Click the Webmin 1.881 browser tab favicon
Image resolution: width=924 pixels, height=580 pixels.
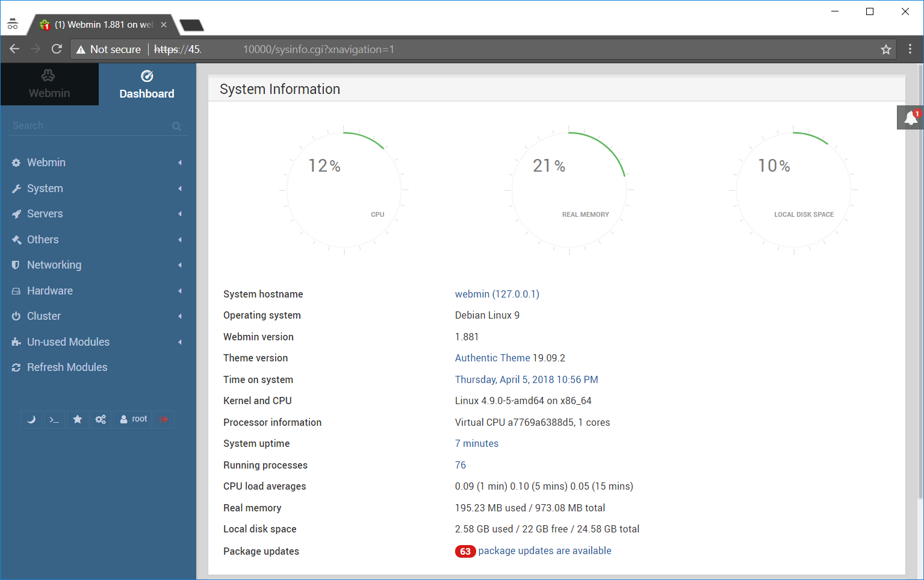(44, 25)
